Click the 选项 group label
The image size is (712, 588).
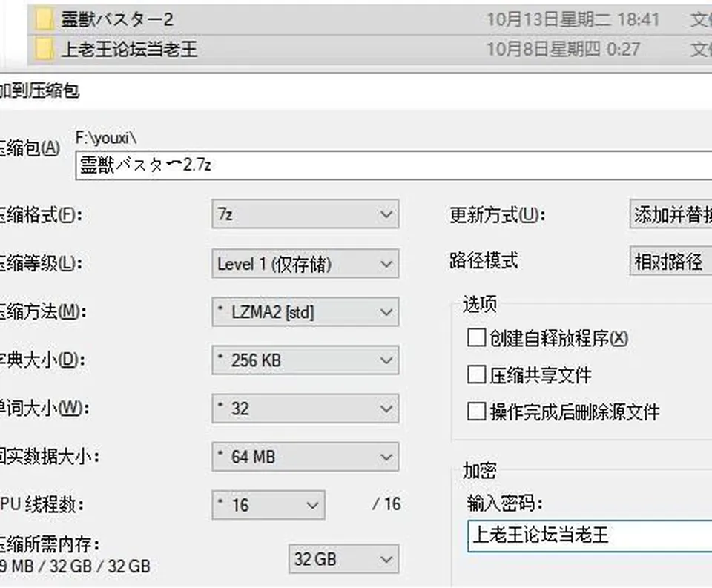point(480,304)
